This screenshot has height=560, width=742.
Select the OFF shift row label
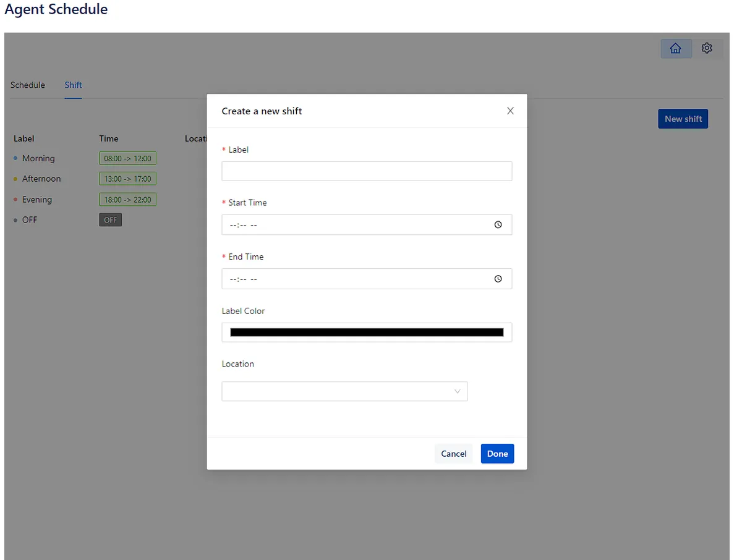(x=30, y=220)
